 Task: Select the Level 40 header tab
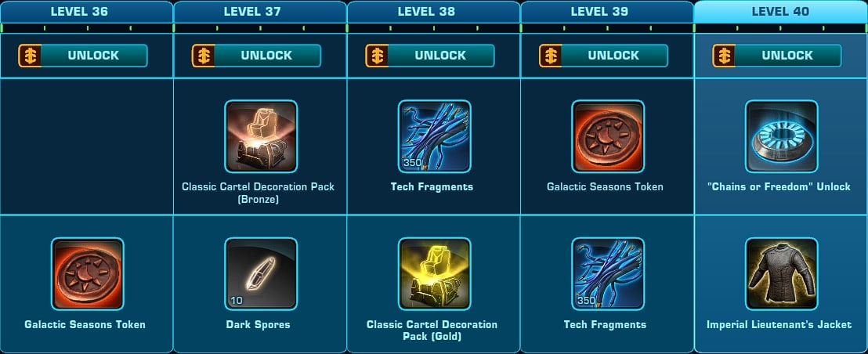coord(780,12)
